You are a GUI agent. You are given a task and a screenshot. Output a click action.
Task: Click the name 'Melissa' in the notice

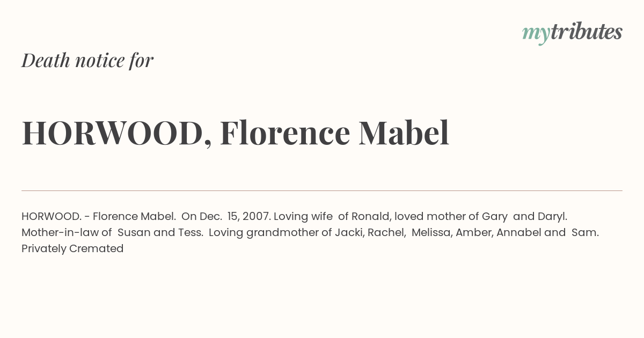click(x=430, y=233)
